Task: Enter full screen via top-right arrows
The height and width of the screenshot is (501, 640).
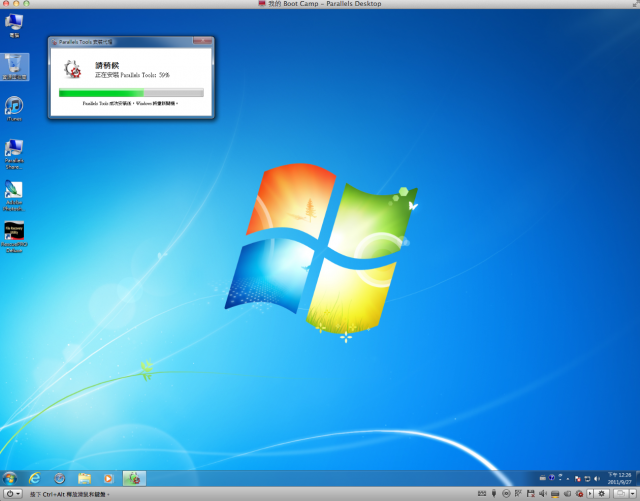Action: pyautogui.click(x=636, y=3)
